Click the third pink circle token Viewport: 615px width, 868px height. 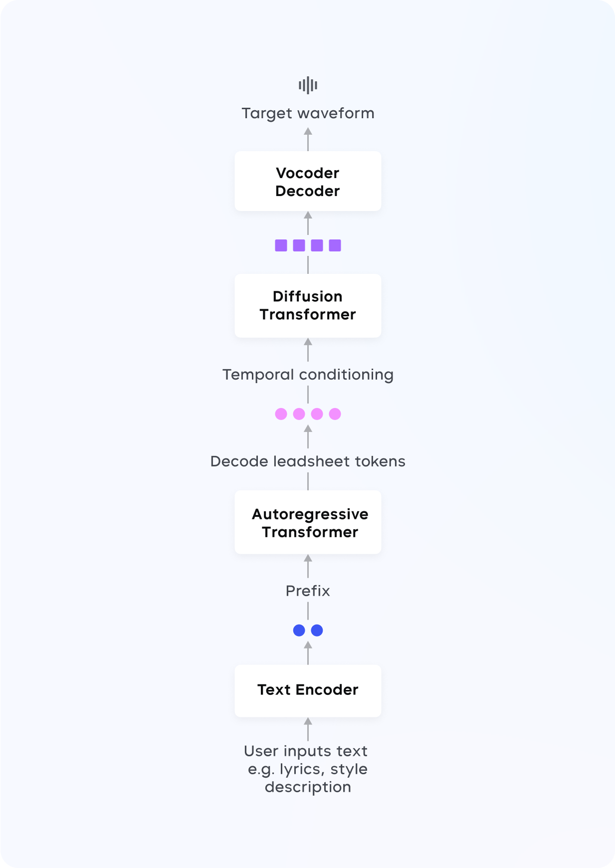317,414
